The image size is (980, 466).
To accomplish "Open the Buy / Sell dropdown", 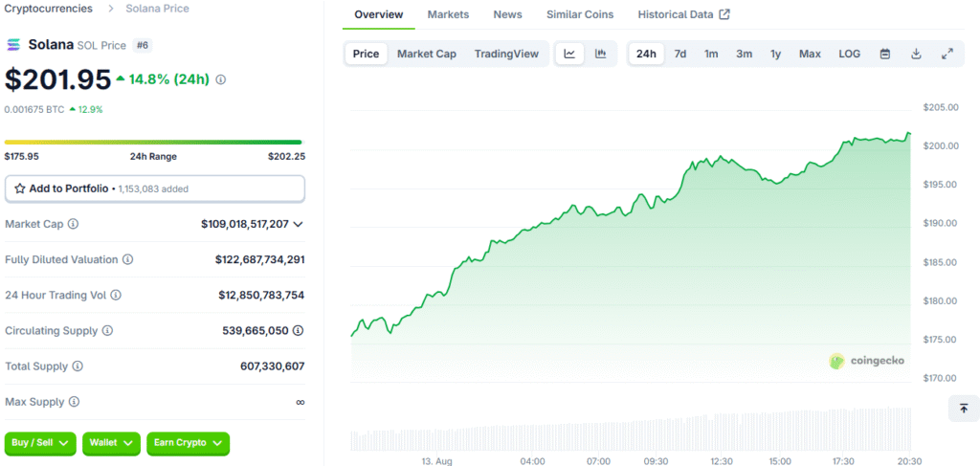I will coord(40,443).
